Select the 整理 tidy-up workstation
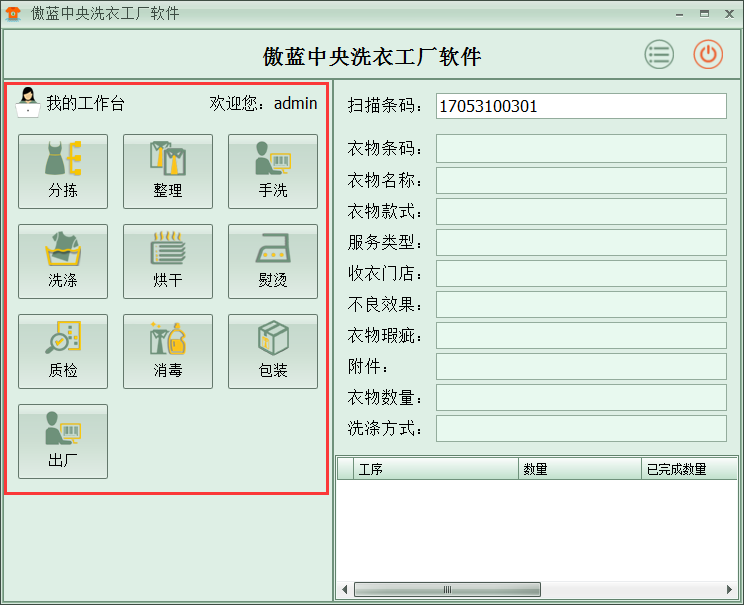This screenshot has width=744, height=605. [167, 171]
